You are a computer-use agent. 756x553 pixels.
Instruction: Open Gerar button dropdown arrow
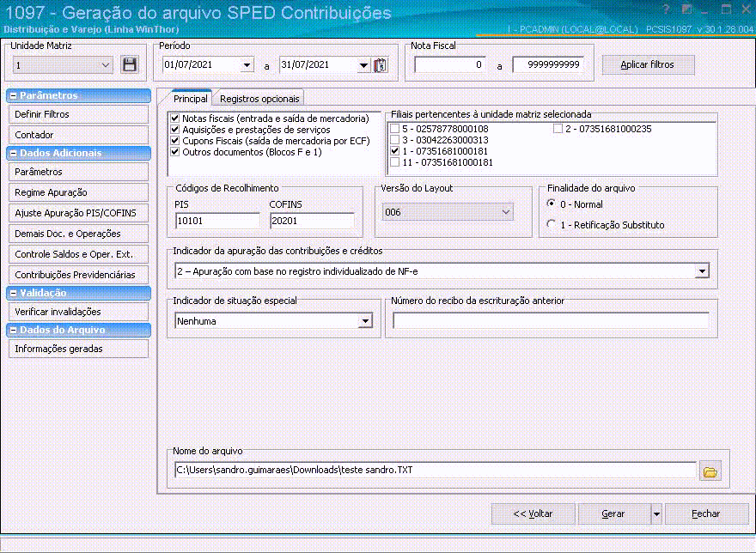[656, 514]
